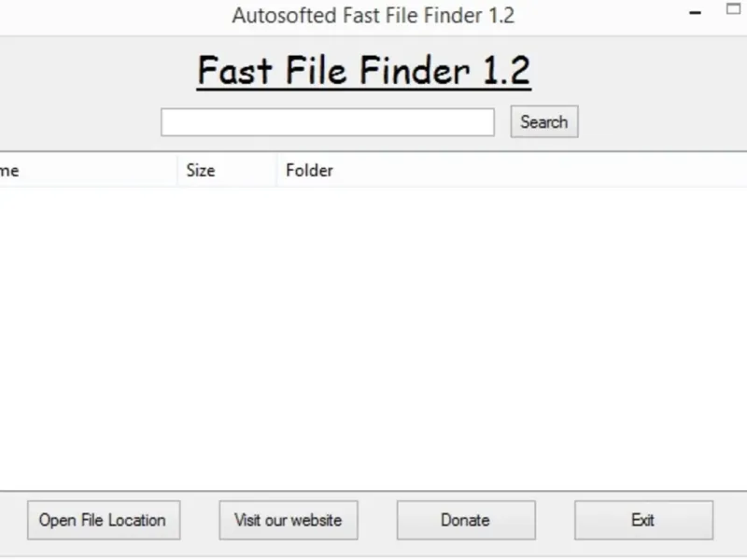
Task: Click the divider between Name and Size columns
Action: pos(177,171)
